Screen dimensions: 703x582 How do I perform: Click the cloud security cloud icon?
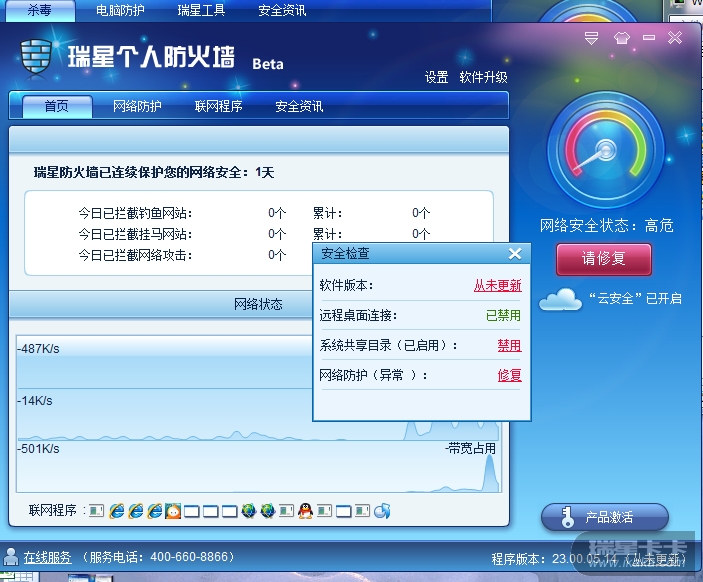tap(560, 300)
